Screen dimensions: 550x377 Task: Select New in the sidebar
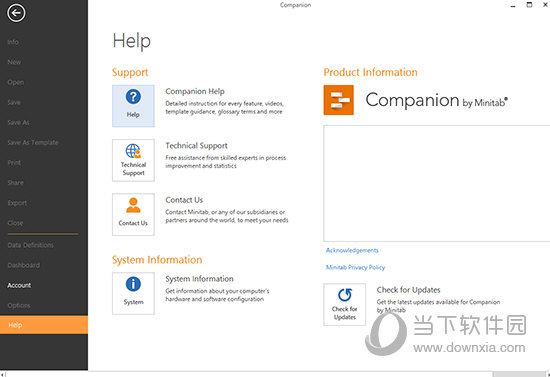14,62
